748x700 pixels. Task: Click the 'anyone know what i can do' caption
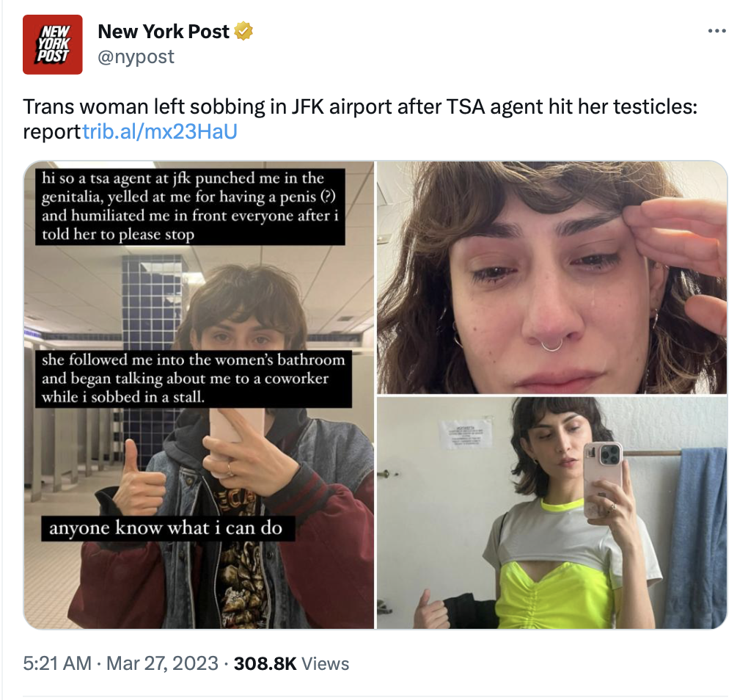pyautogui.click(x=167, y=528)
